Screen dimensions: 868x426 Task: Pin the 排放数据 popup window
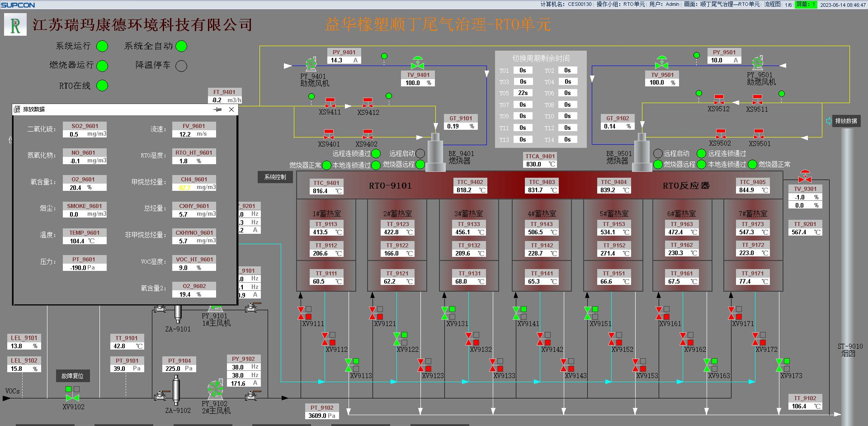217,109
